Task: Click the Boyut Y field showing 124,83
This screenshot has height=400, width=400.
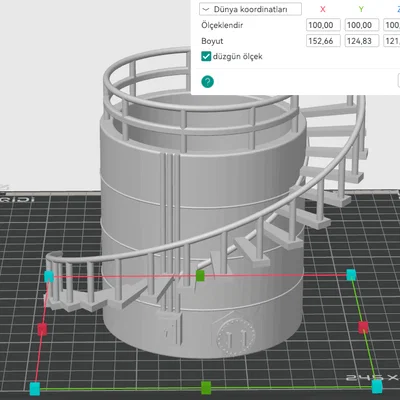Action: coord(362,41)
